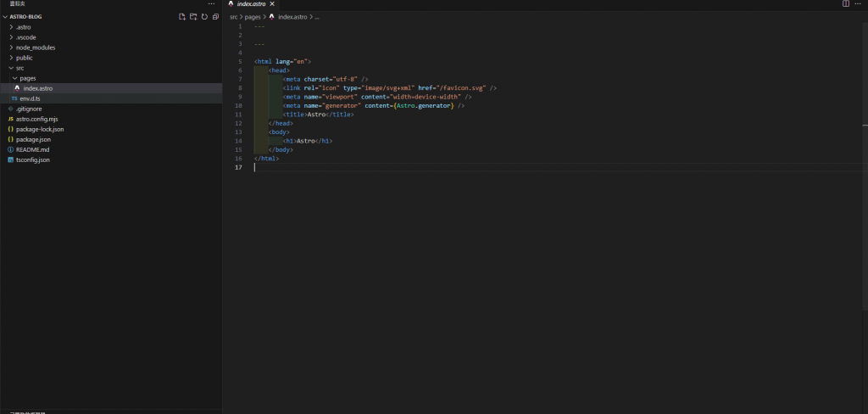The width and height of the screenshot is (868, 414).
Task: Open README.md file
Action: pos(111,149)
